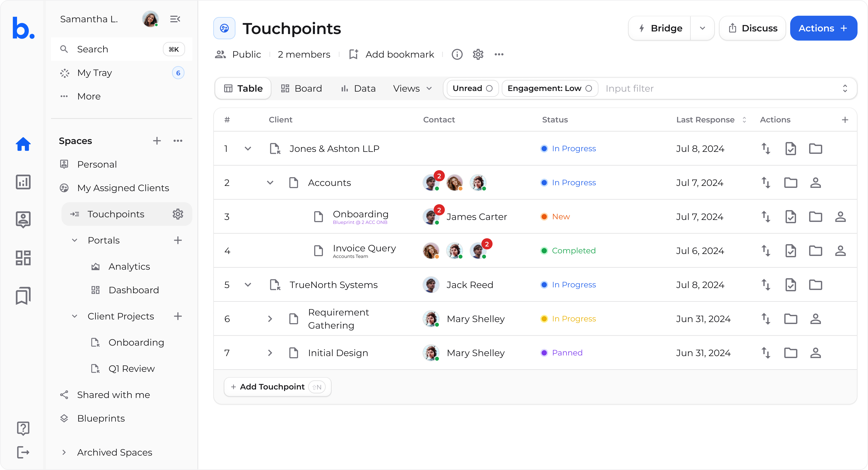Open the info icon beside Add bookmark
The width and height of the screenshot is (868, 470).
click(457, 54)
